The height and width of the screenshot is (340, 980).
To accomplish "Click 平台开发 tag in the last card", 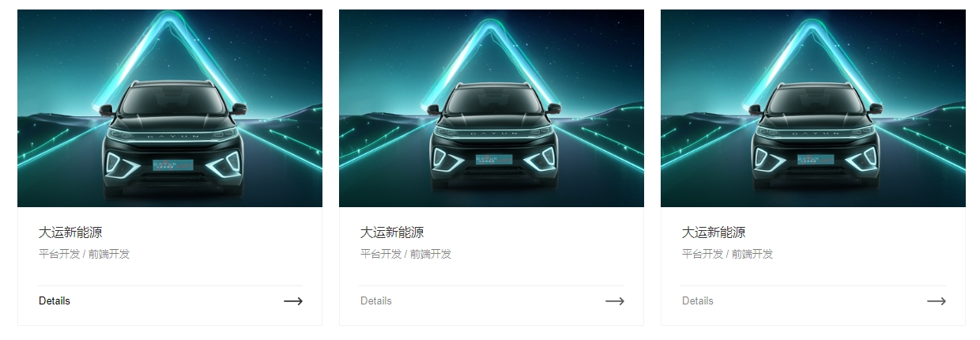I will tap(703, 254).
